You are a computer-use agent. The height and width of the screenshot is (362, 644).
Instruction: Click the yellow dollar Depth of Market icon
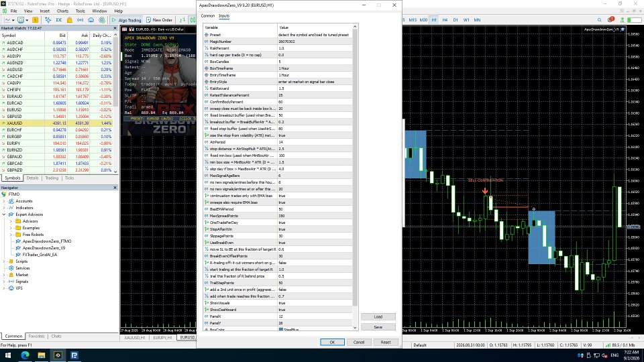point(36,19)
